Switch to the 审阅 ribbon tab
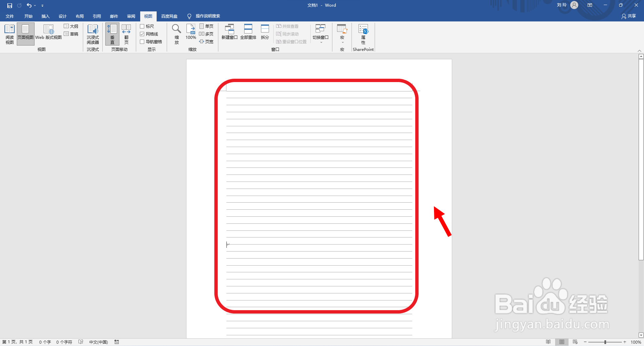 coord(131,16)
